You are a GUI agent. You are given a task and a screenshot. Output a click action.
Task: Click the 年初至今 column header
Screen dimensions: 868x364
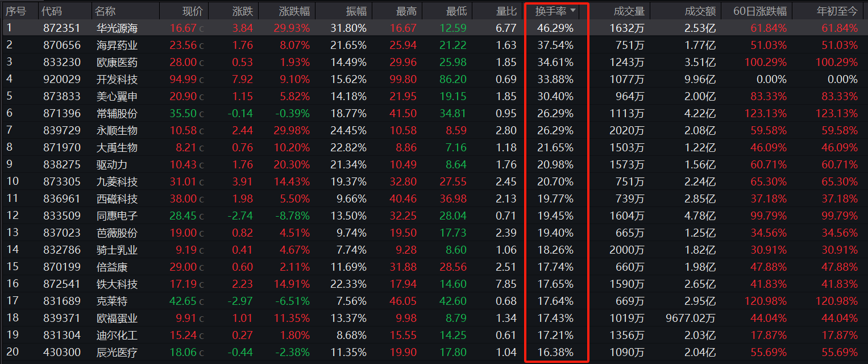pyautogui.click(x=837, y=11)
